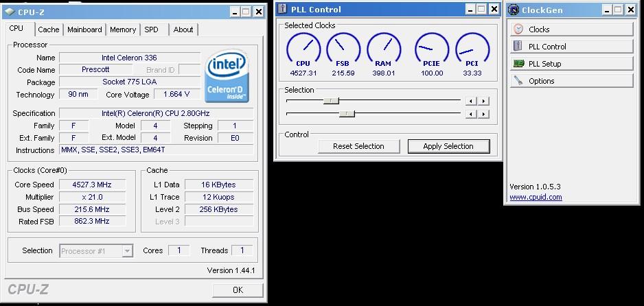
Task: Click the PCI clock gauge dial
Action: click(472, 48)
